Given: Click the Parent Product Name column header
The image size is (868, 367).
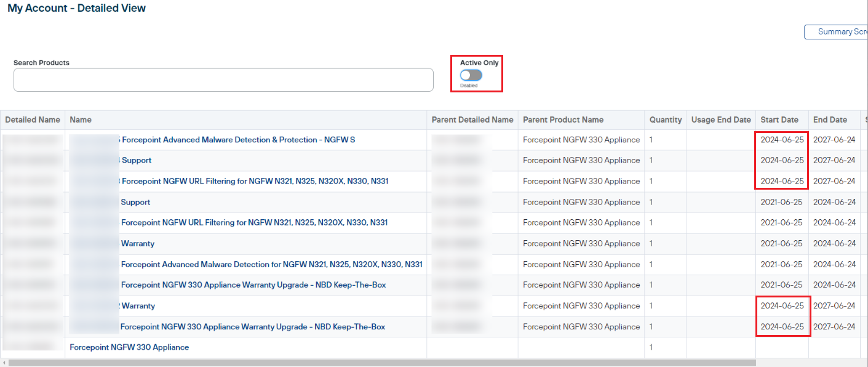Looking at the screenshot, I should [x=563, y=120].
